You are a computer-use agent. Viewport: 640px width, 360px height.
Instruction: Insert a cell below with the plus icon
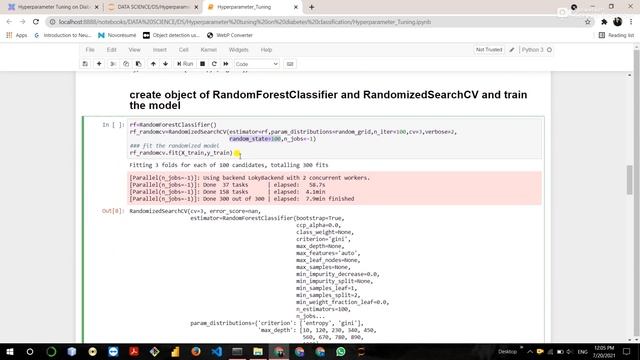pos(99,64)
